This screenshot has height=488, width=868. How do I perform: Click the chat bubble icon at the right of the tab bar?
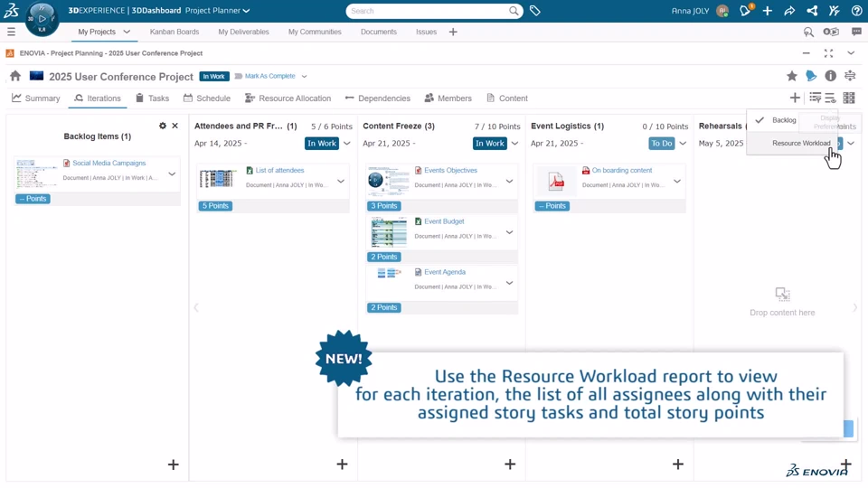(856, 33)
